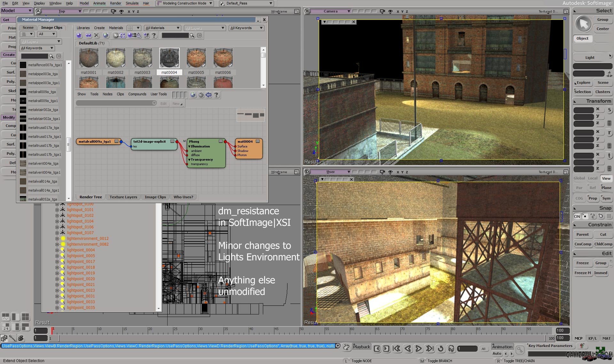This screenshot has width=614, height=364.
Task: Click frame 50 on the timeline
Action: click(301, 330)
